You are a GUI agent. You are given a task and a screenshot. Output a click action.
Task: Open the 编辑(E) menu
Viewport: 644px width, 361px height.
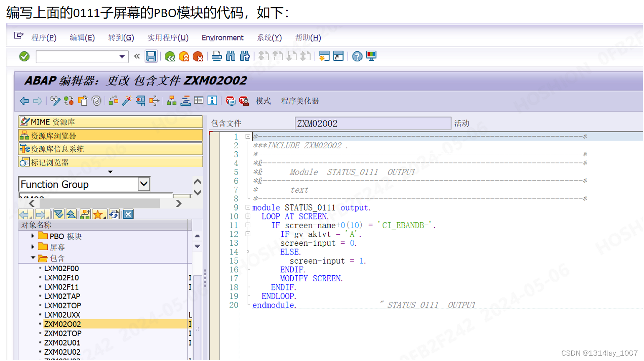(x=82, y=38)
